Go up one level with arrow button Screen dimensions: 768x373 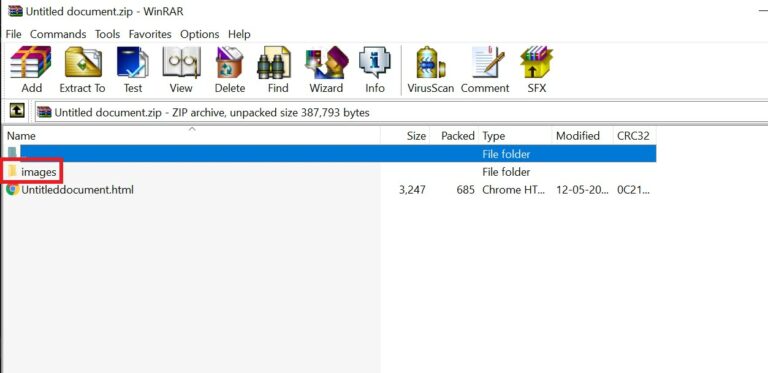tap(17, 111)
